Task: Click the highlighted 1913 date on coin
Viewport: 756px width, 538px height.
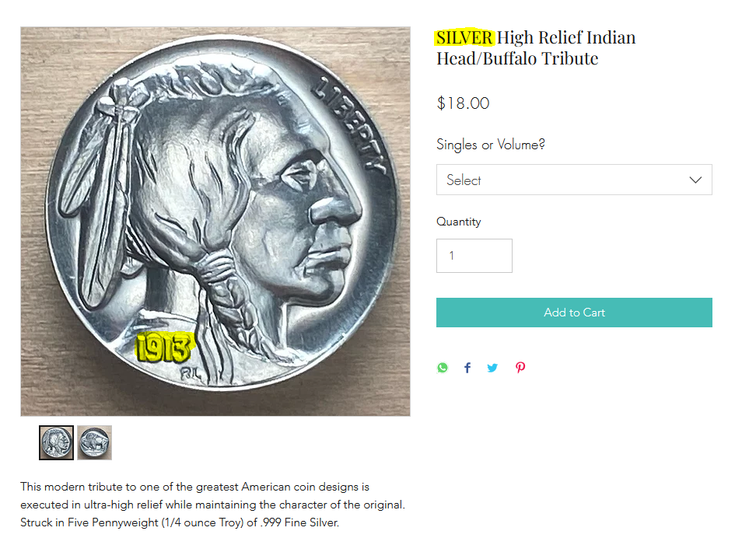Action: [x=164, y=348]
